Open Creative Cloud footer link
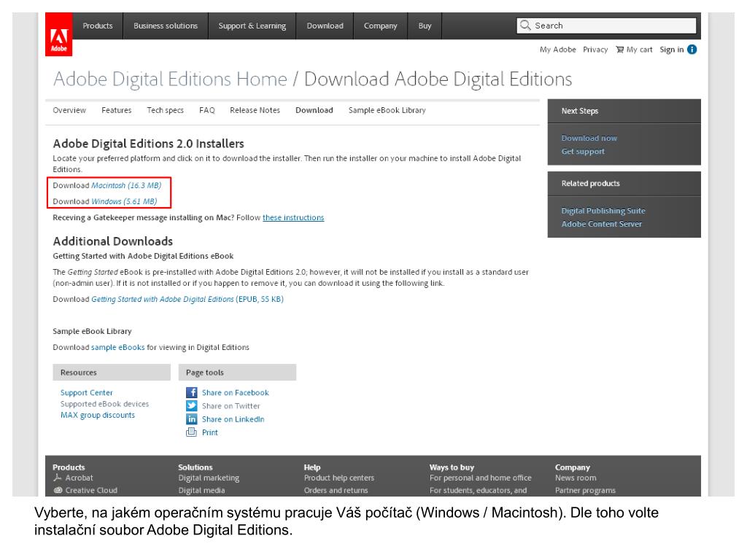The height and width of the screenshot is (560, 747). (91, 490)
